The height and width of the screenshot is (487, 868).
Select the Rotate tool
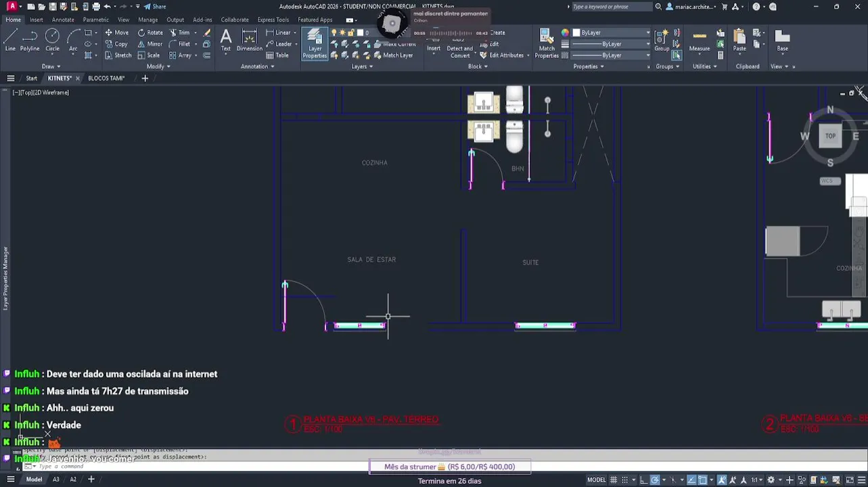tap(150, 32)
